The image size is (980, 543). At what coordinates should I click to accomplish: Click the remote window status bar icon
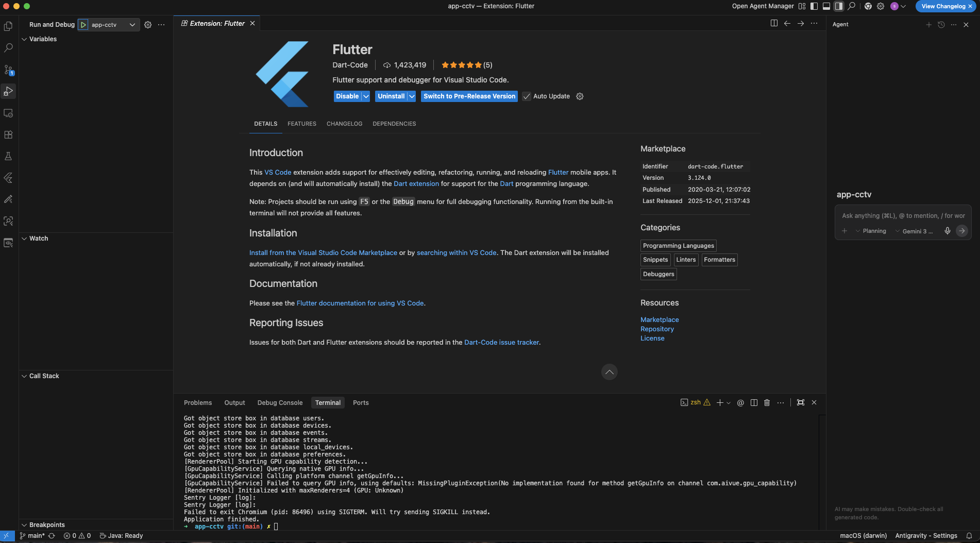point(6,536)
